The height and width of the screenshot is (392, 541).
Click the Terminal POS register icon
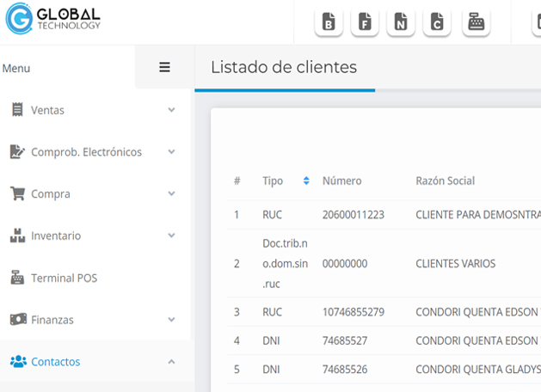[17, 278]
